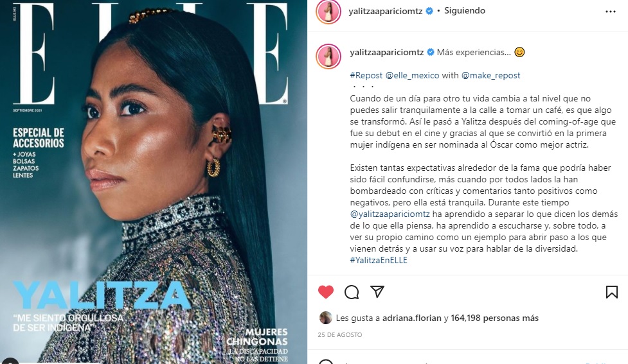Viewport: 628px width, 364px height.
Task: Open the three-dot post options menu
Action: coord(611,12)
